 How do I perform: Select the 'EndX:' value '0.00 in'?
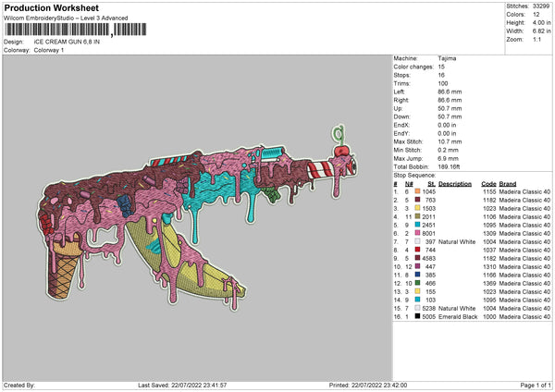point(447,125)
